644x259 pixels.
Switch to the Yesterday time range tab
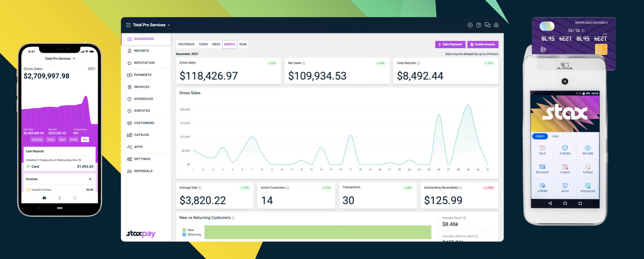coord(186,44)
